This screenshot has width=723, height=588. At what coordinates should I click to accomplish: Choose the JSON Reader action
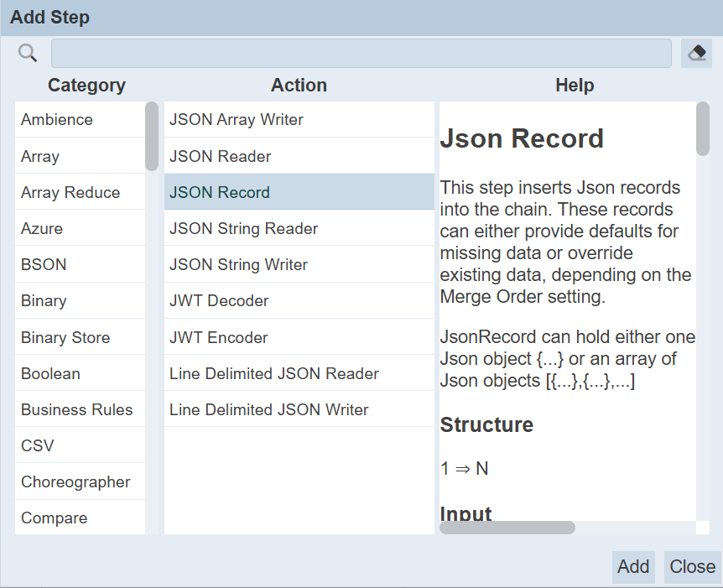coord(299,156)
